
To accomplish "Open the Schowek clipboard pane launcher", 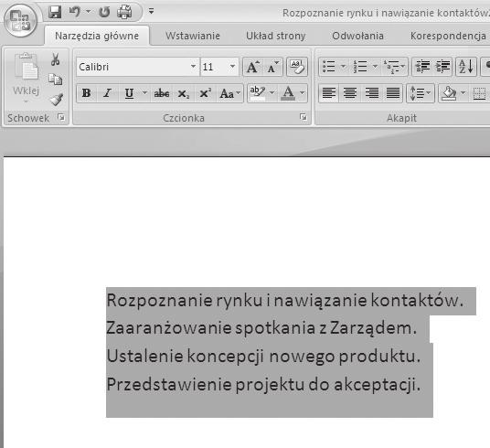I will tap(61, 118).
